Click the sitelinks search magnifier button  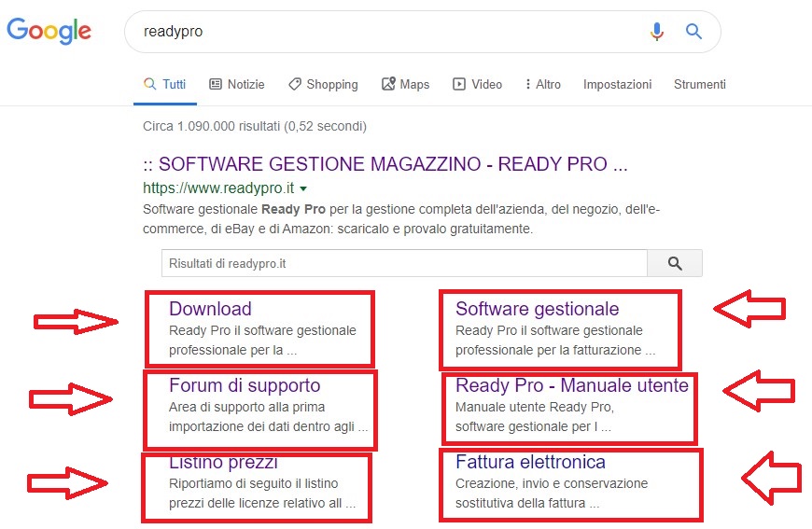(675, 264)
